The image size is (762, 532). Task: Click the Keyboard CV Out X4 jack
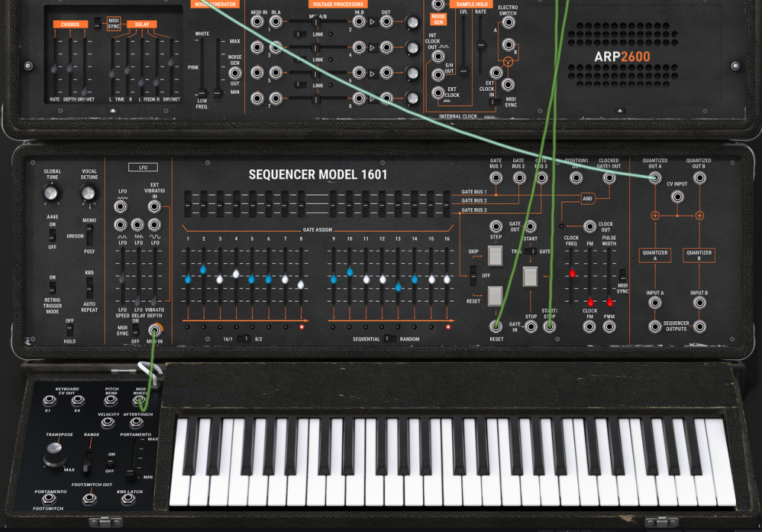[77, 401]
